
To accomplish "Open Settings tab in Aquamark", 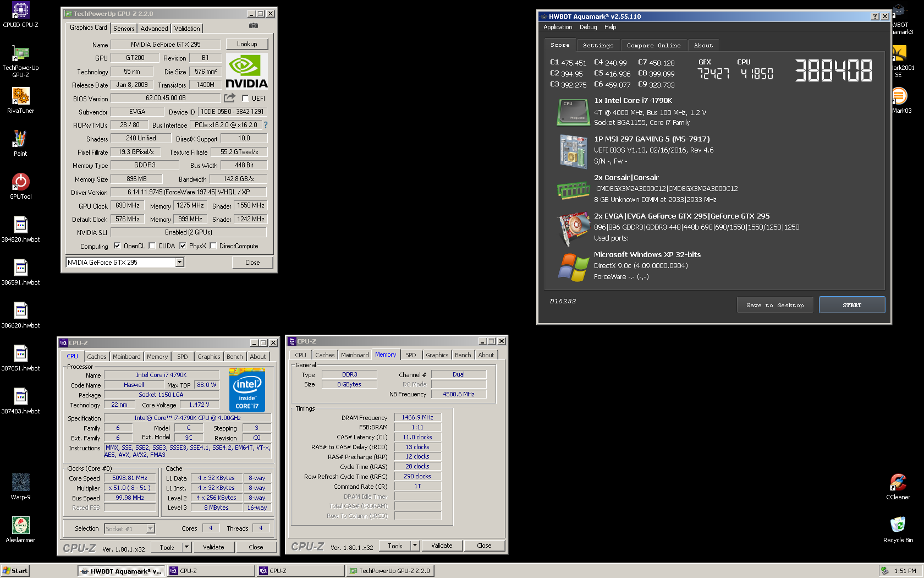I will click(x=598, y=46).
